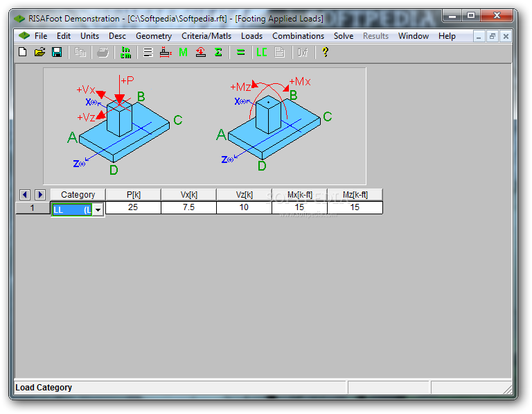Click the Print toolbar icon
532x414 pixels.
coord(103,52)
